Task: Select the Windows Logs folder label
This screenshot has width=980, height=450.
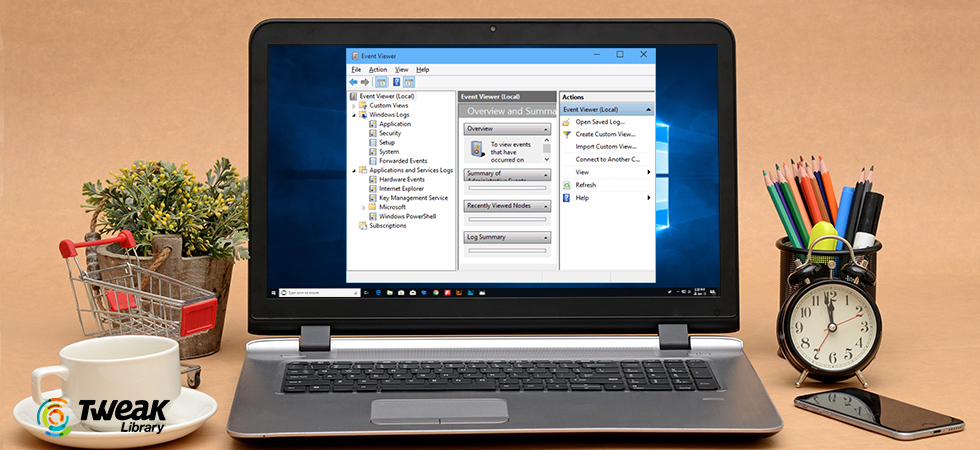Action: pos(389,115)
